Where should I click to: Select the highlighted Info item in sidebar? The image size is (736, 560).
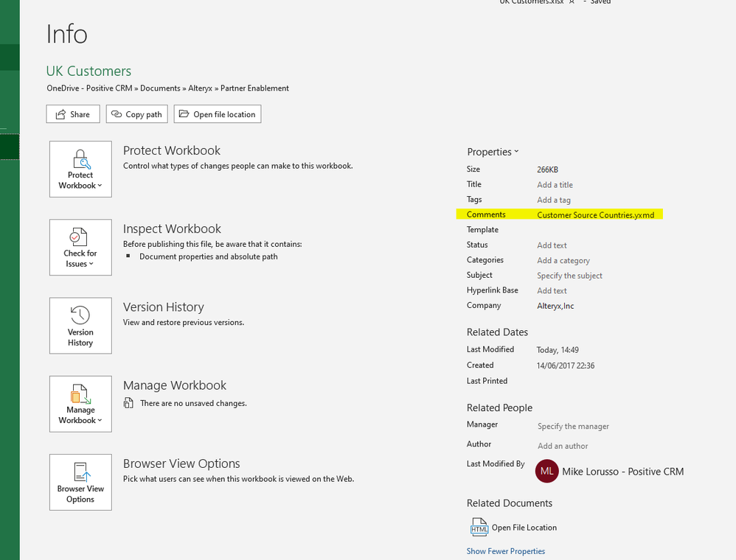[10, 146]
